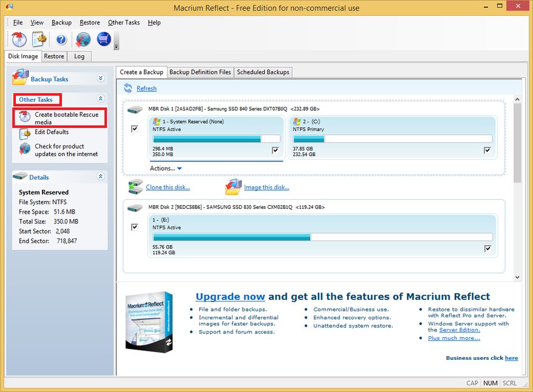Click the Clone this disk icon
The image size is (533, 392).
[135, 187]
